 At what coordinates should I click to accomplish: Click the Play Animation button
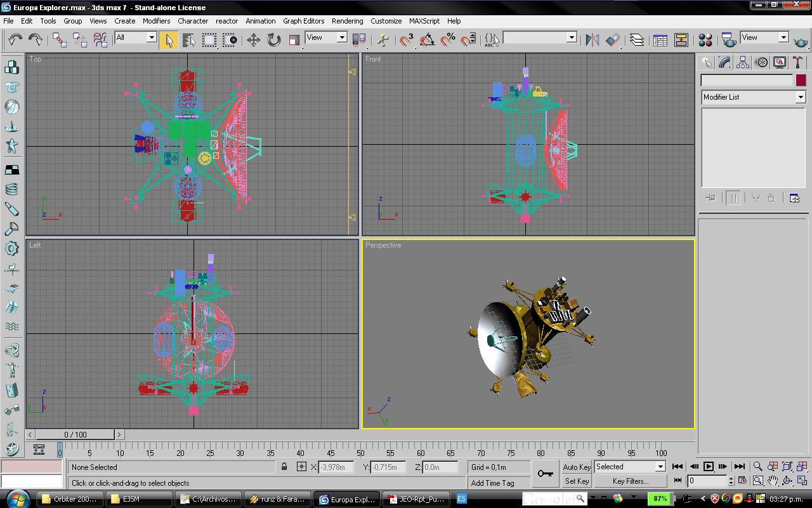pyautogui.click(x=709, y=467)
